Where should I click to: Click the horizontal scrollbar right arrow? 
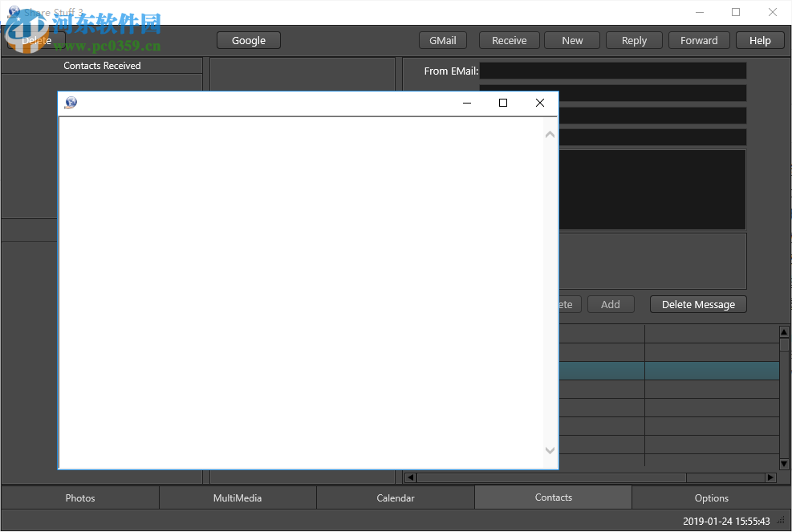click(x=770, y=477)
